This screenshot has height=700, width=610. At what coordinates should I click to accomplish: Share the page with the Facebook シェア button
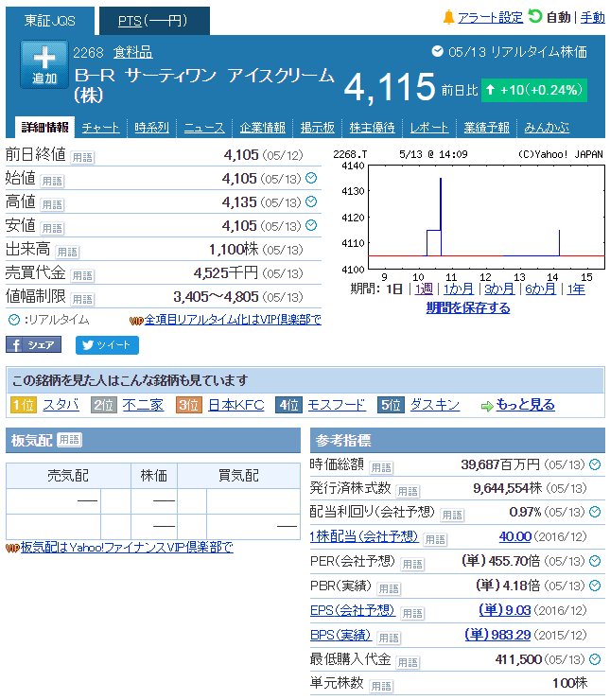(x=33, y=345)
